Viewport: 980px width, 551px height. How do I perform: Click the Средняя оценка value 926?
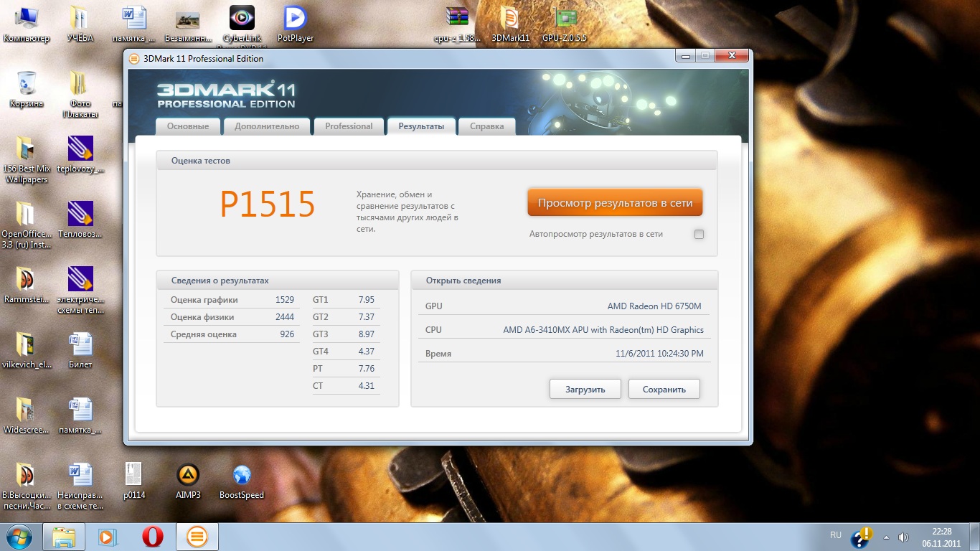click(x=287, y=334)
